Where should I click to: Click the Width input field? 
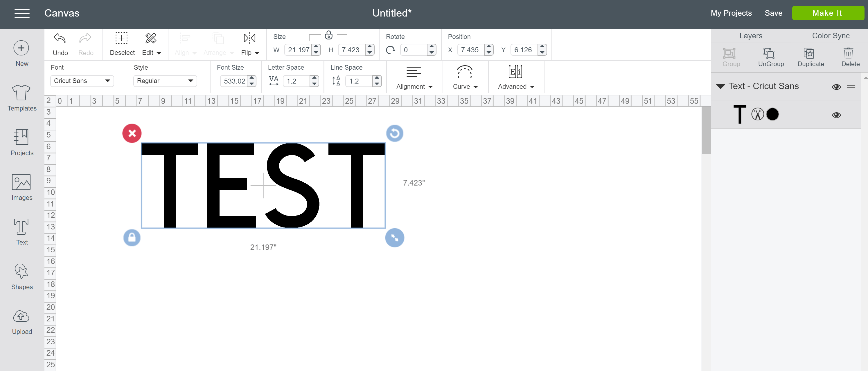[x=298, y=50]
